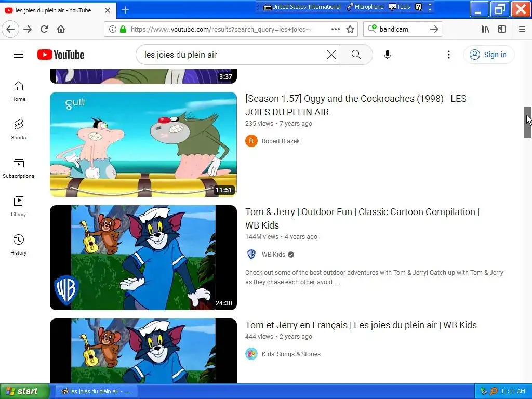Open the 3:37 video thumbnail at top
This screenshot has width=532, height=399.
[x=143, y=76]
